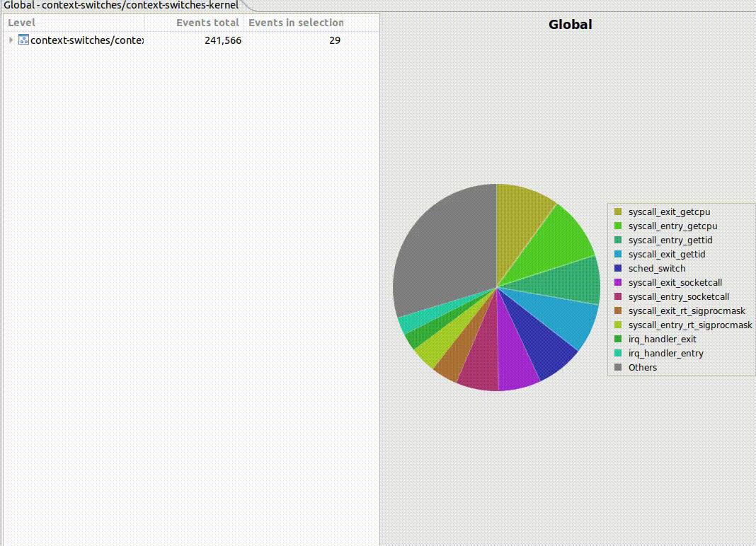
Task: Click the Global pie chart title
Action: (570, 25)
